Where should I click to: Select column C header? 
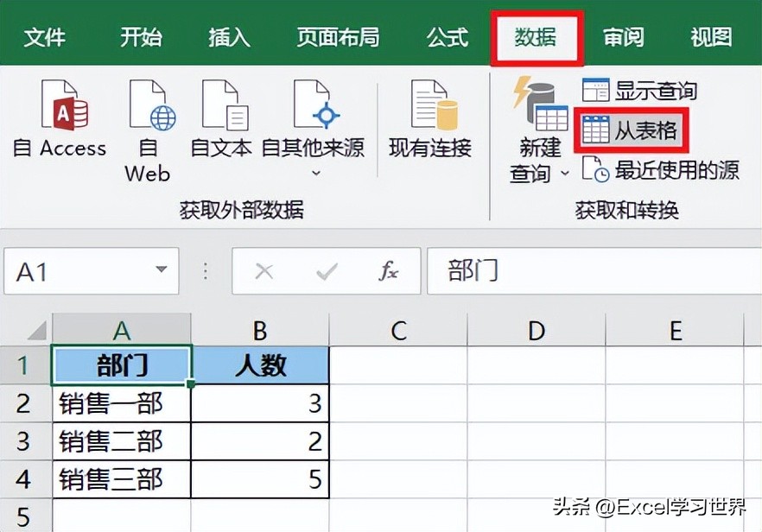click(x=398, y=331)
